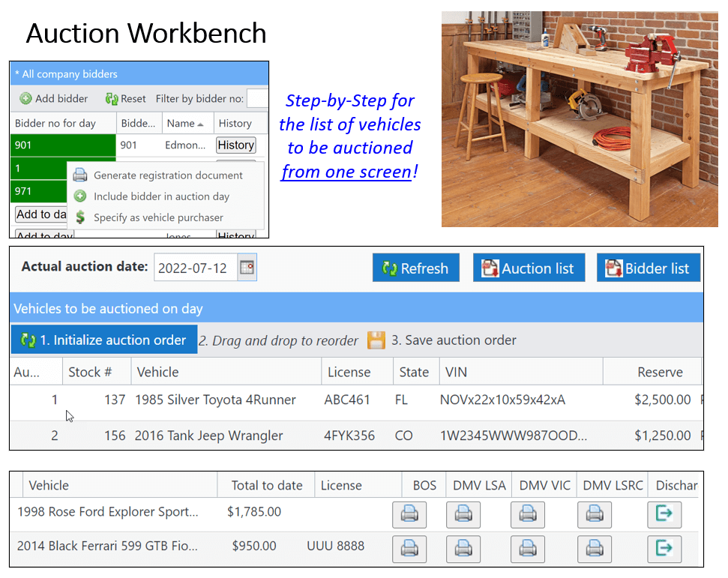
Task: Print the DMV VIC form for Ford Explorer
Action: click(527, 514)
